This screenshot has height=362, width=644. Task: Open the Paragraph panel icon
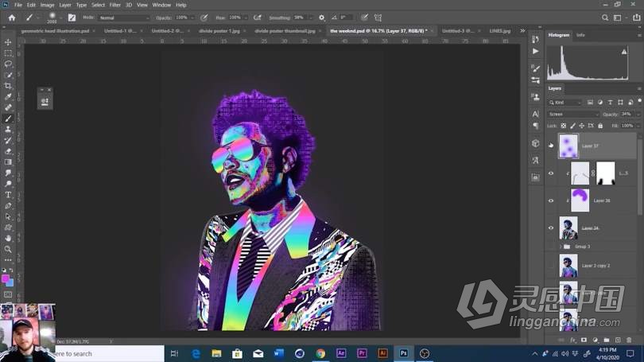coord(535,126)
